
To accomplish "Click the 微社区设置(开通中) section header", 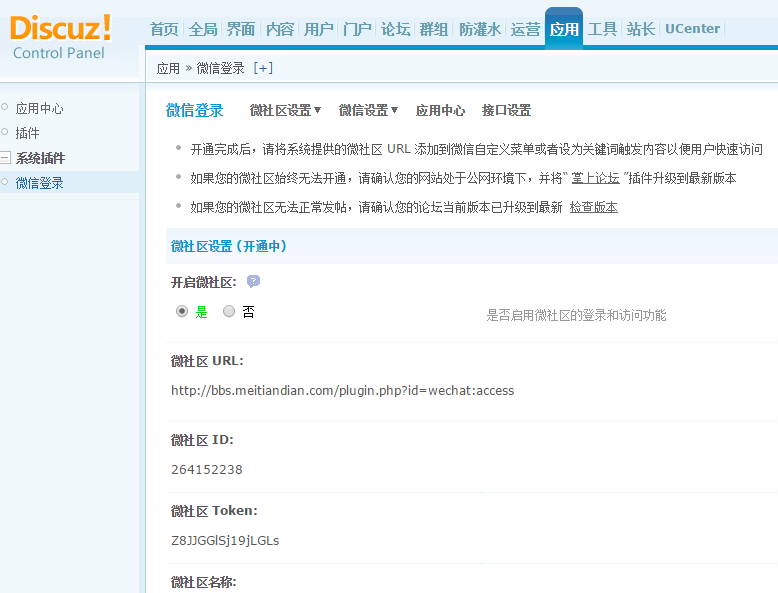I will 229,246.
